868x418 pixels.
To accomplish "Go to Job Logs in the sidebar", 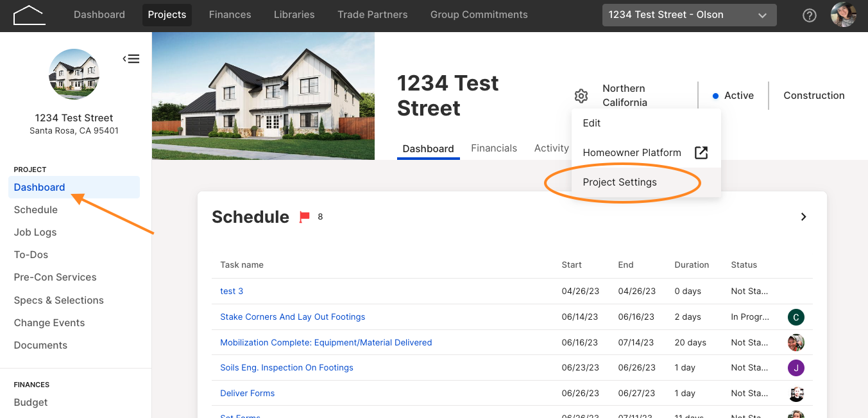I will pyautogui.click(x=35, y=232).
